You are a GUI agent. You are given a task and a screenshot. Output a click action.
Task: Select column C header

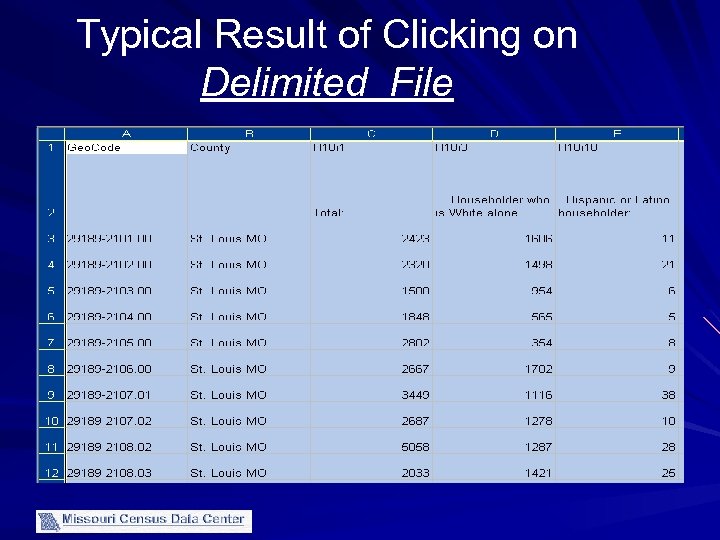(371, 134)
